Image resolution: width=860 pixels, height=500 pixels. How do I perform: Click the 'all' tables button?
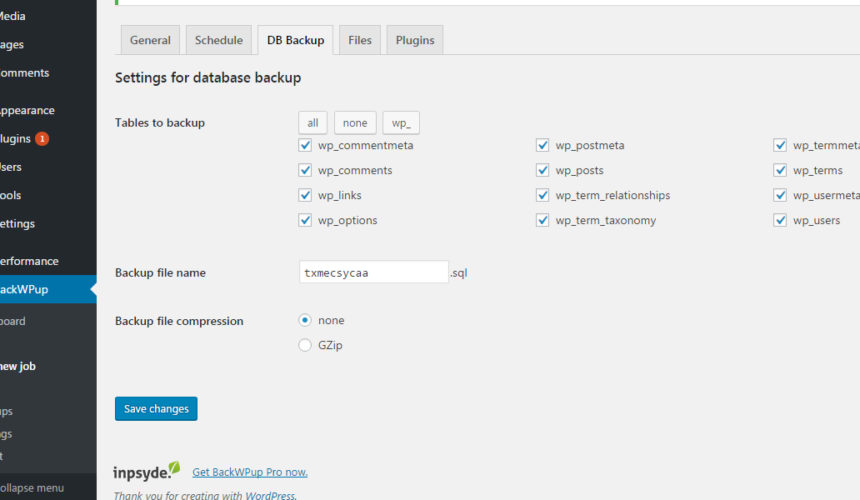(313, 123)
